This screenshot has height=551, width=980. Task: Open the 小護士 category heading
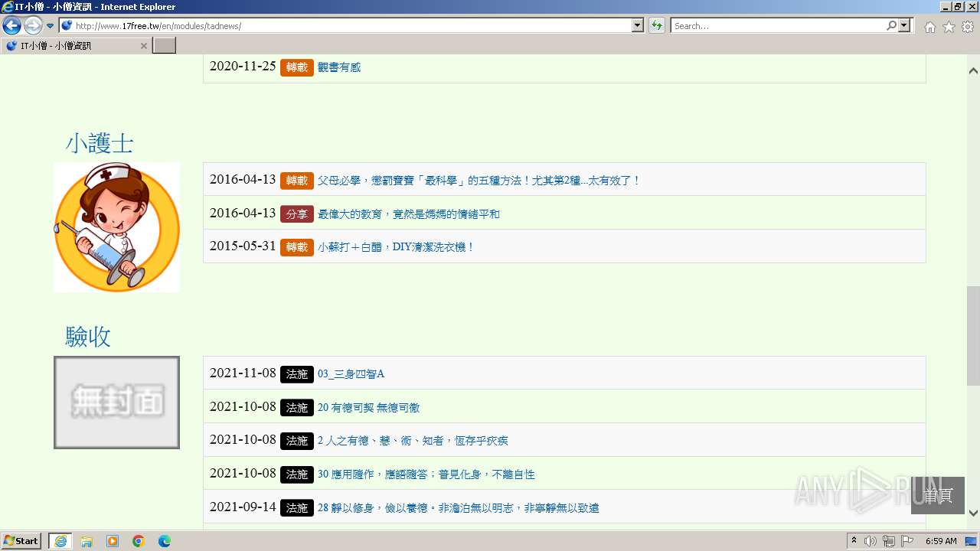click(x=100, y=143)
